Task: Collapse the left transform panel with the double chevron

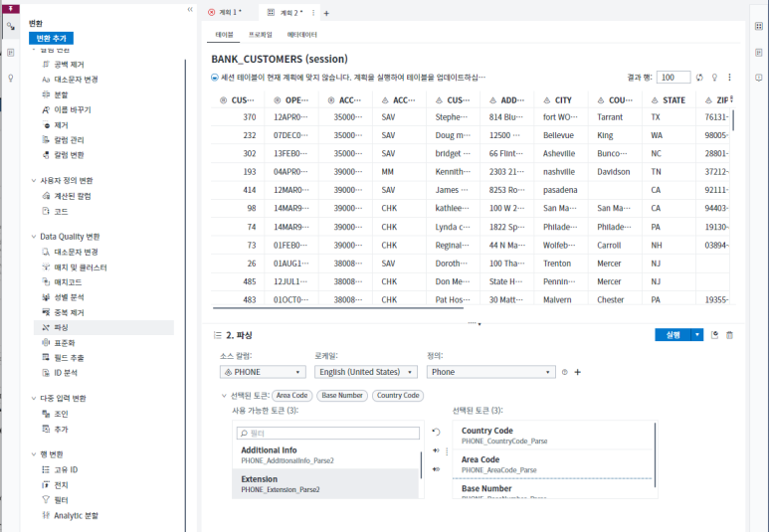Action: 190,9
